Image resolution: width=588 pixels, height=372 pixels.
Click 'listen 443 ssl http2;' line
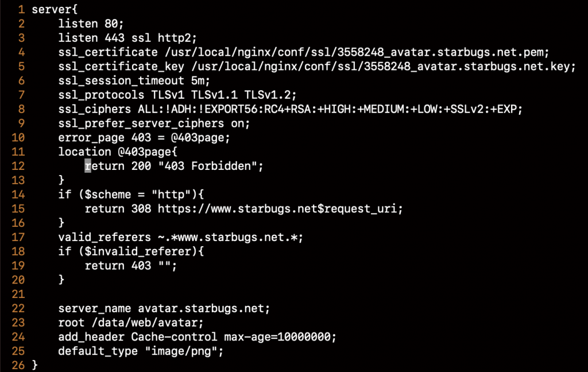[127, 38]
